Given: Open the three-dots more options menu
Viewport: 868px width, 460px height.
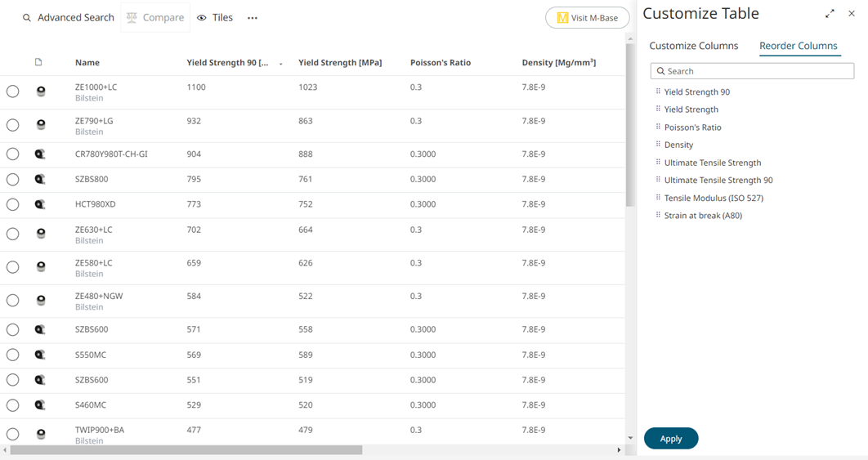Looking at the screenshot, I should 253,18.
